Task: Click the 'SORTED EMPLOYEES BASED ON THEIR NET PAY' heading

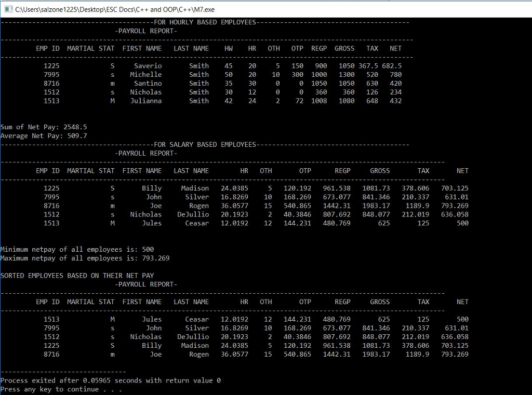Action: click(77, 276)
